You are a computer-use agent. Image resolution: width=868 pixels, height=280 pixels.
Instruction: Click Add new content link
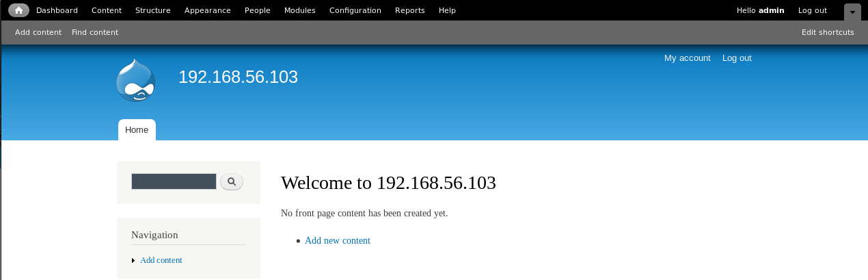pos(338,241)
